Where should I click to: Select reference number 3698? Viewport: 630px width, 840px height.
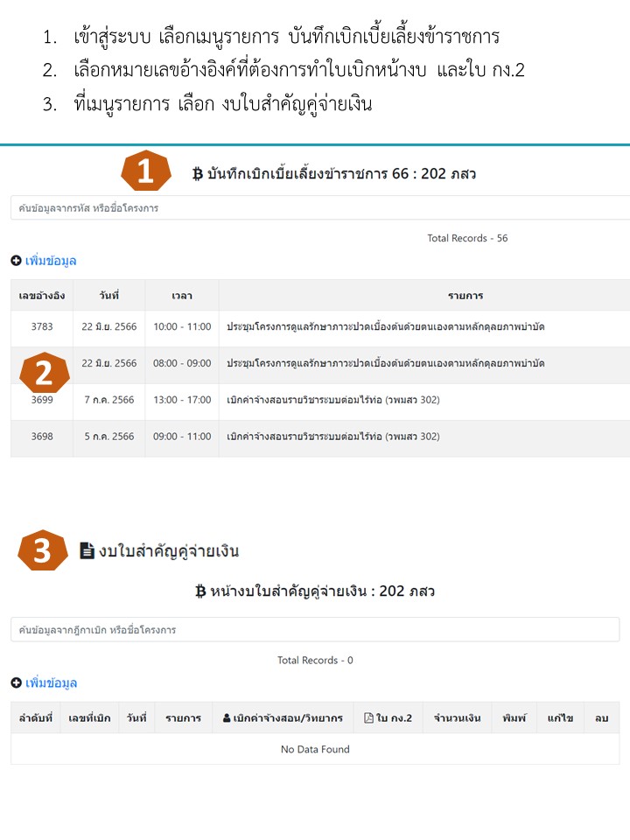(x=42, y=436)
